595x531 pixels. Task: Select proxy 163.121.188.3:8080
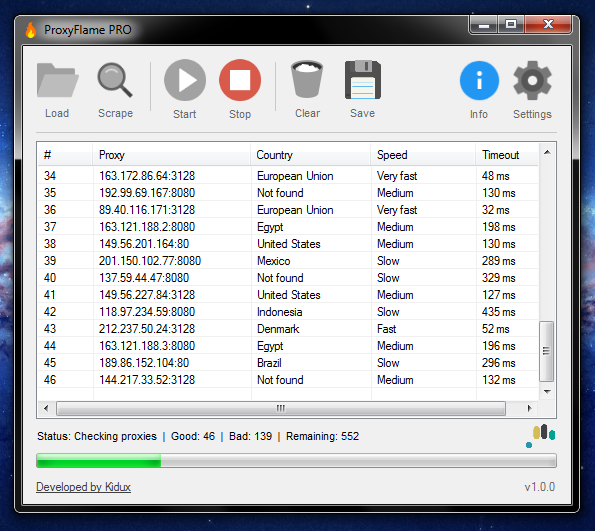(x=147, y=346)
